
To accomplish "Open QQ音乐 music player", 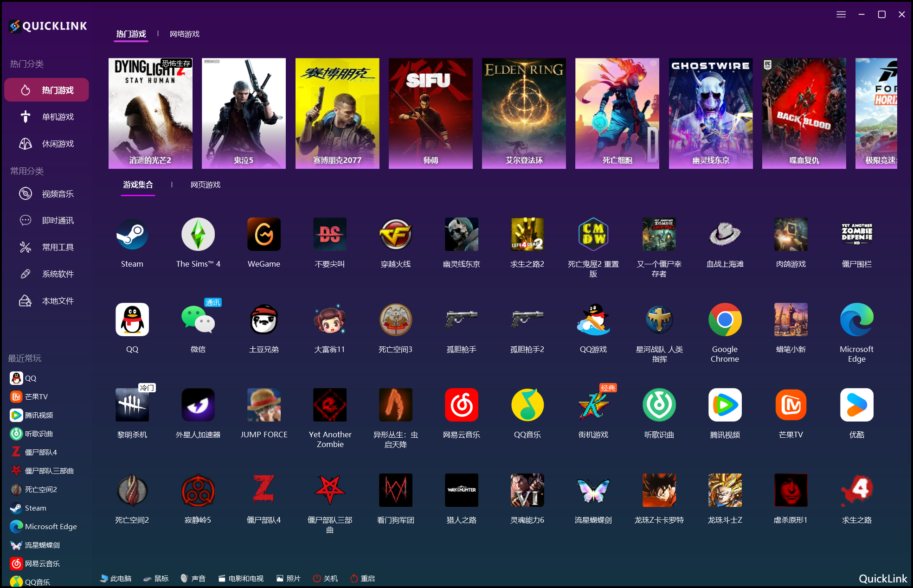I will [527, 404].
